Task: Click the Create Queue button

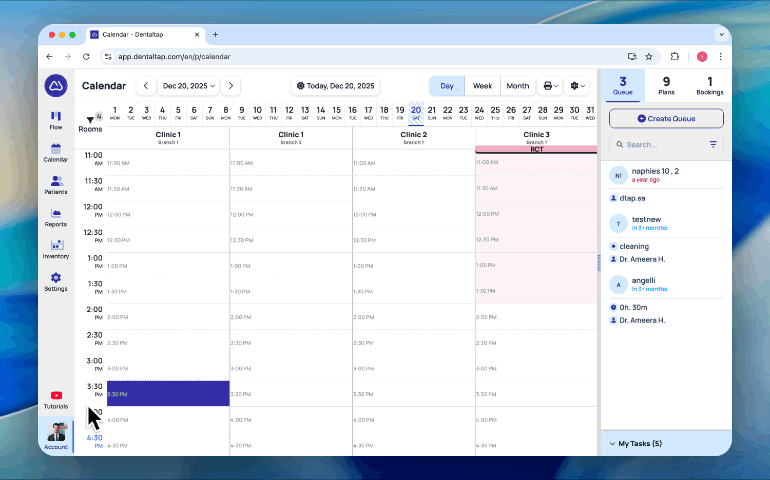Action: click(666, 118)
